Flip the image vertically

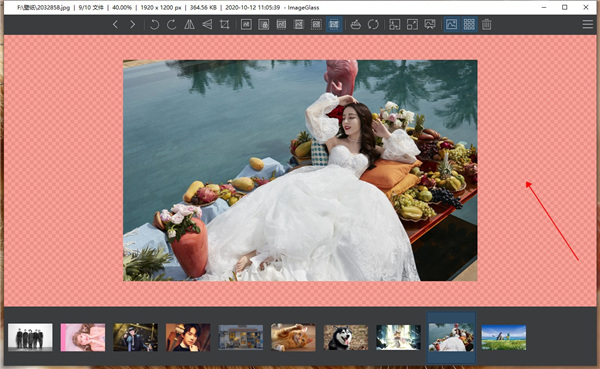click(207, 24)
